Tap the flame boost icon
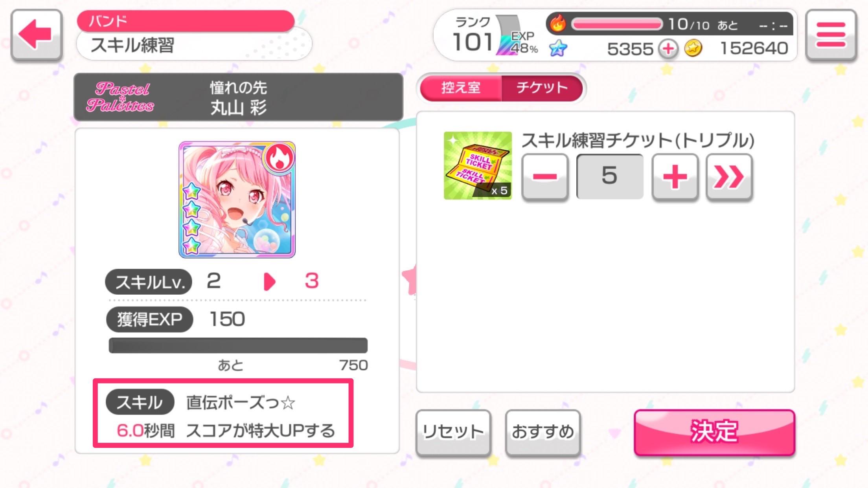868x488 pixels. click(x=557, y=24)
